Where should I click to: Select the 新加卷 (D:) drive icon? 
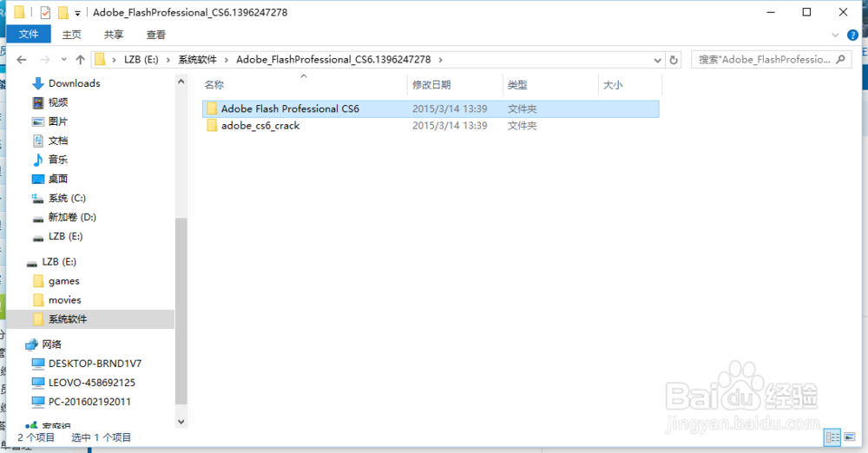pyautogui.click(x=37, y=218)
